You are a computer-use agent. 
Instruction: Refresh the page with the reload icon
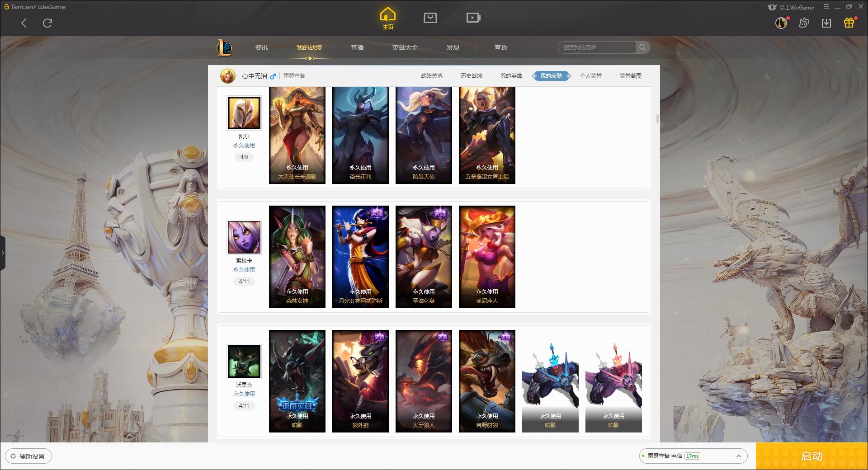(x=47, y=23)
